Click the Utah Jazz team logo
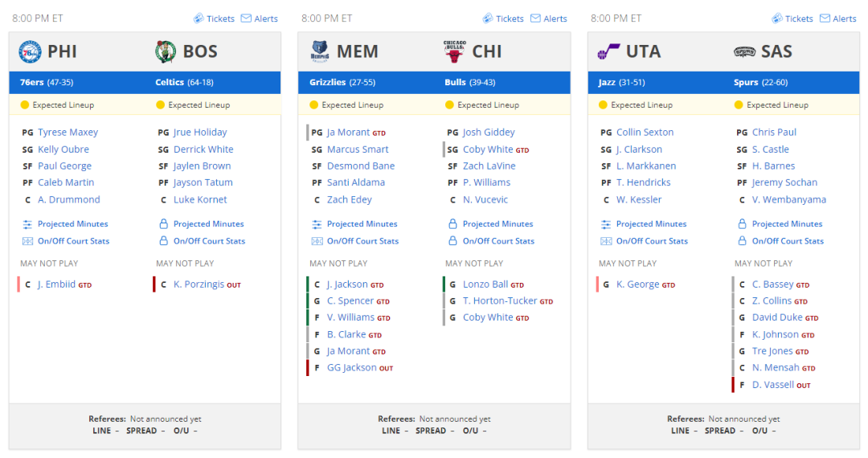This screenshot has height=458, width=868. 608,51
